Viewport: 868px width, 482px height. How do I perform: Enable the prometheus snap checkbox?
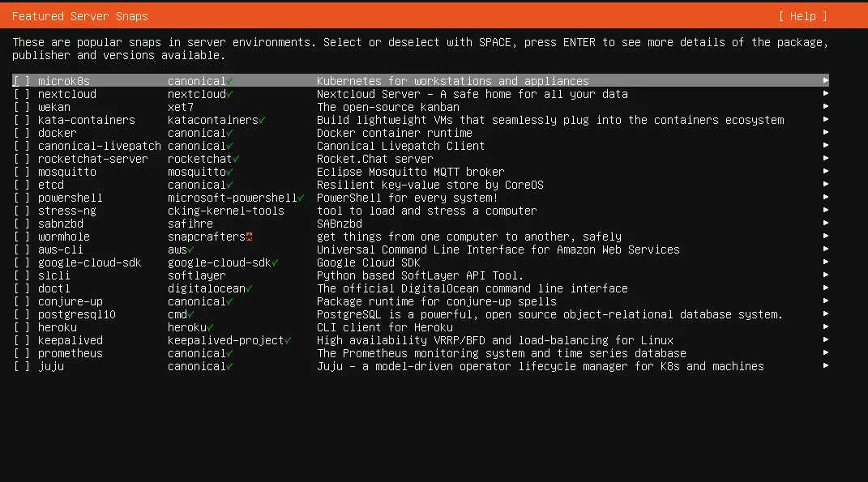22,353
